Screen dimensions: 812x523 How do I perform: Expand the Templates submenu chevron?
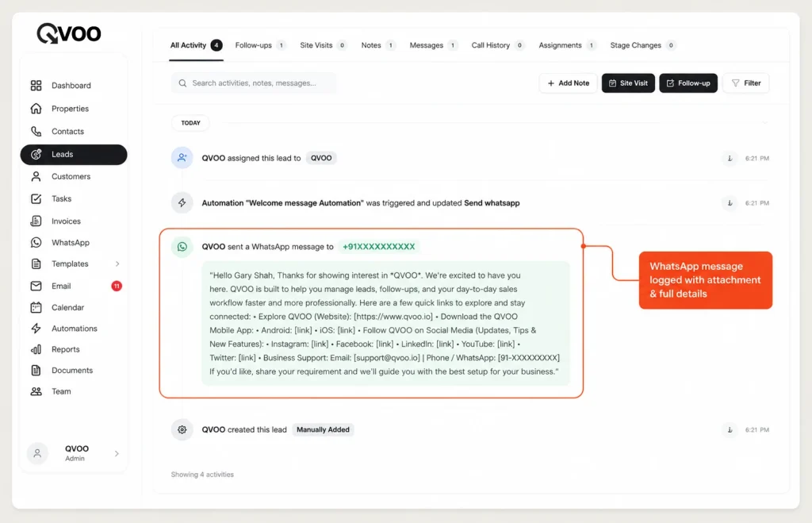(x=117, y=263)
